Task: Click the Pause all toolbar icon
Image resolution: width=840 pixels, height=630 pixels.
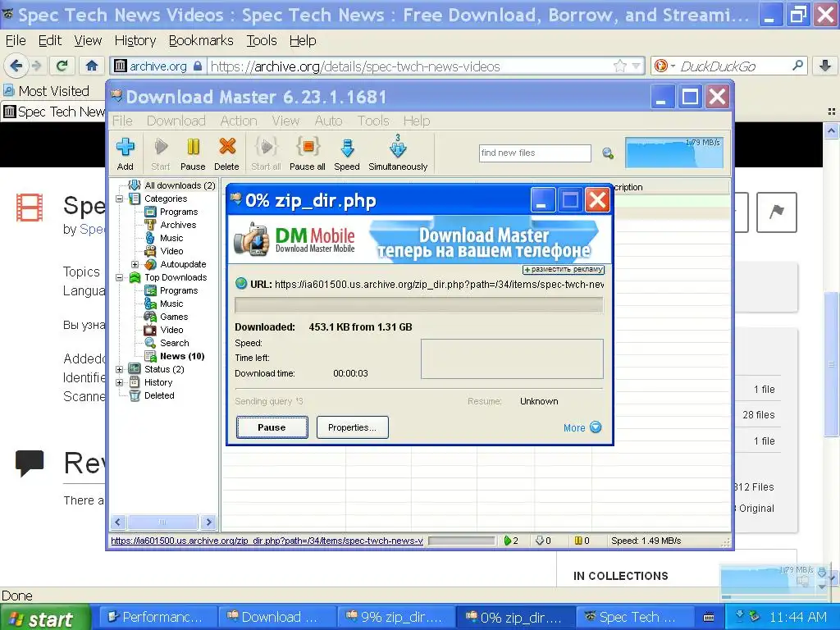Action: tap(308, 153)
